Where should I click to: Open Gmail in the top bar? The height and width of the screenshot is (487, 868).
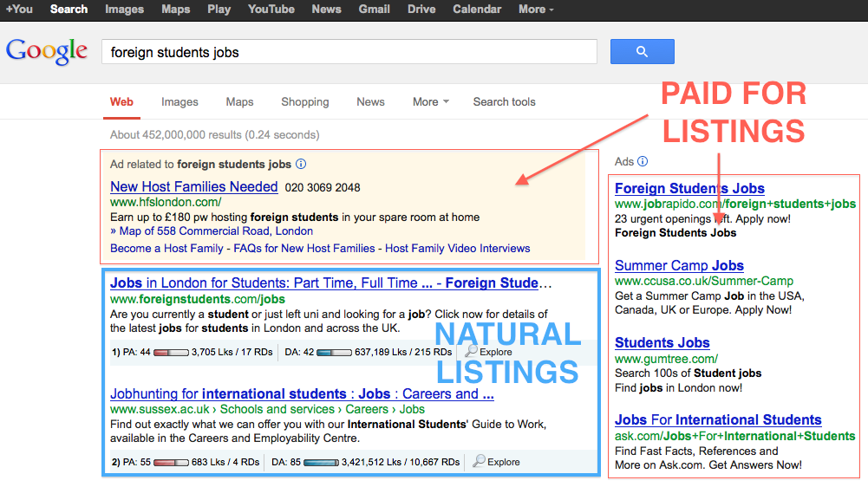click(375, 10)
